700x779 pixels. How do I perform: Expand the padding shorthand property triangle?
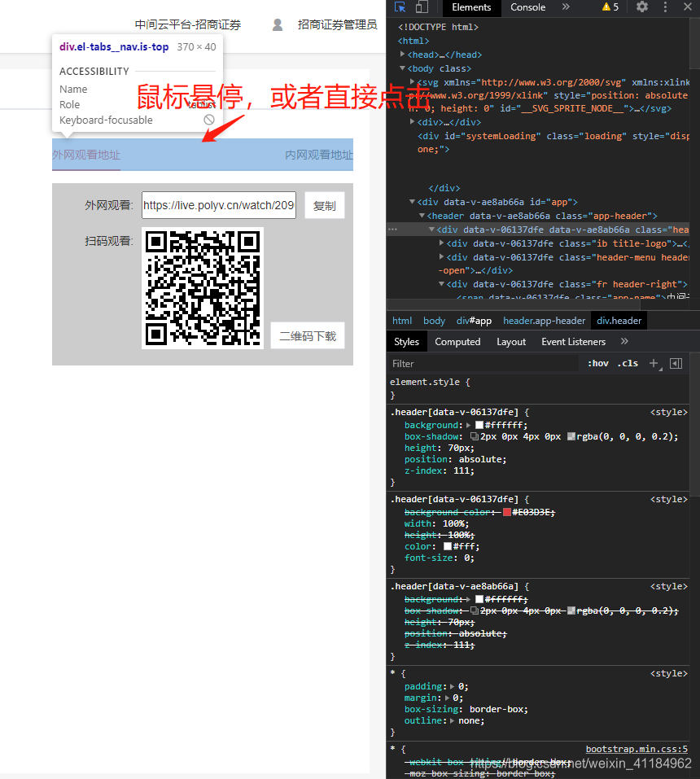point(452,686)
